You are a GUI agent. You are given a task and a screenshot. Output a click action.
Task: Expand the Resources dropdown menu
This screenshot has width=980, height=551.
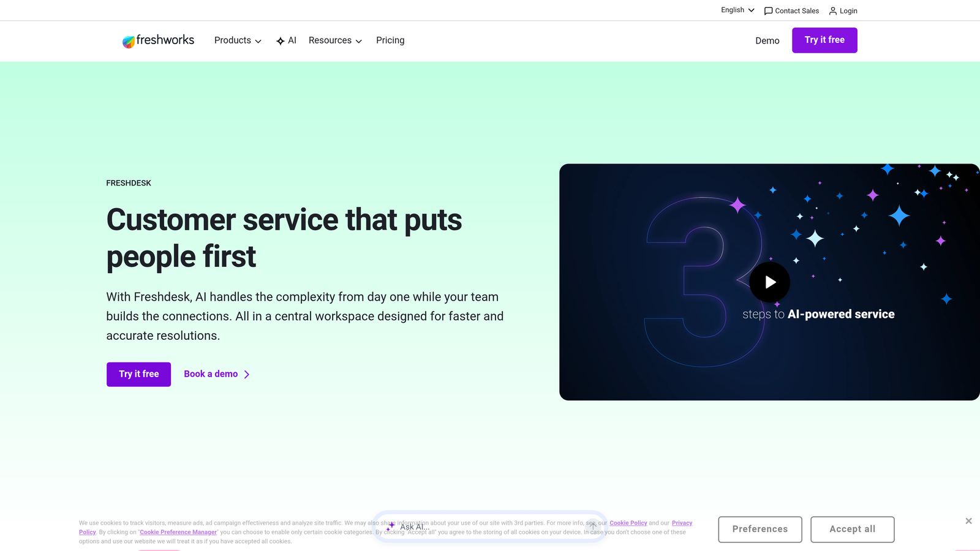(x=335, y=40)
